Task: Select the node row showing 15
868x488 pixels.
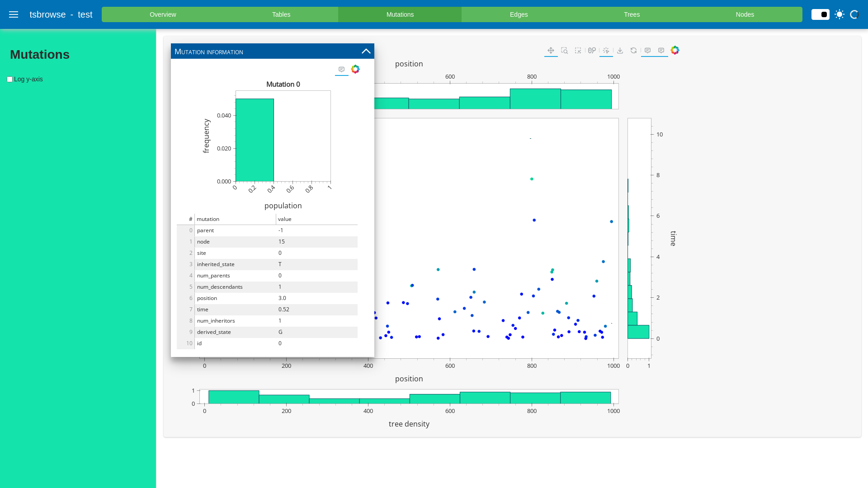Action: pos(267,242)
